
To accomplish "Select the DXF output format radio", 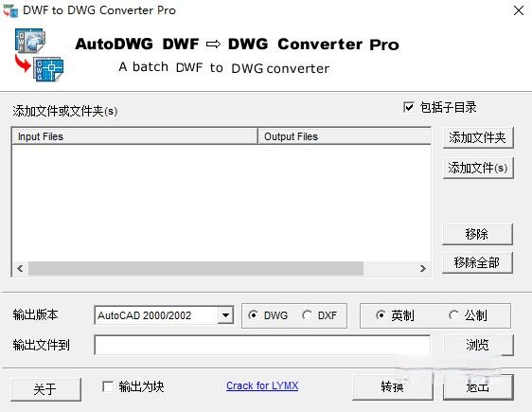I will pyautogui.click(x=307, y=315).
